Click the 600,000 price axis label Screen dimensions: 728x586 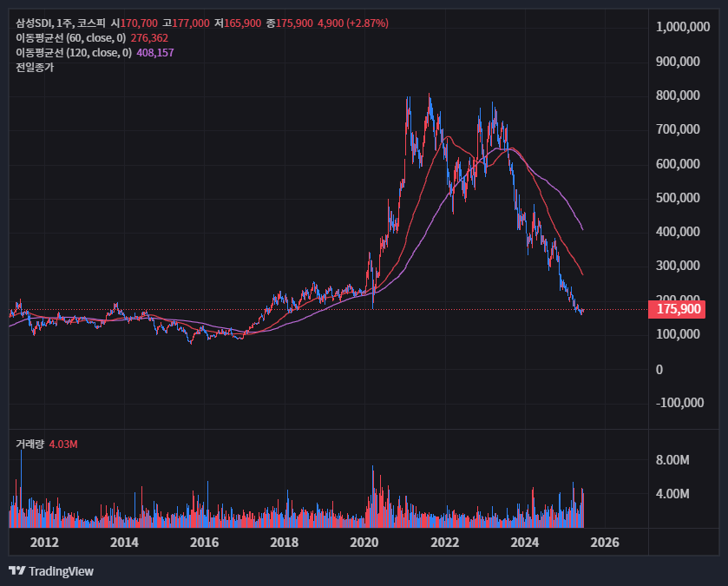pos(678,164)
